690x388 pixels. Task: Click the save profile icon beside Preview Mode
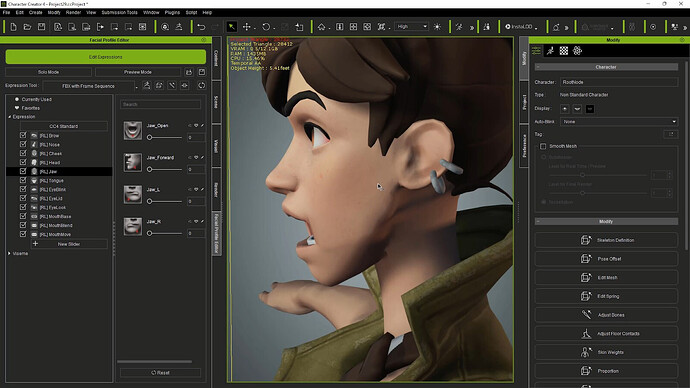click(x=202, y=72)
